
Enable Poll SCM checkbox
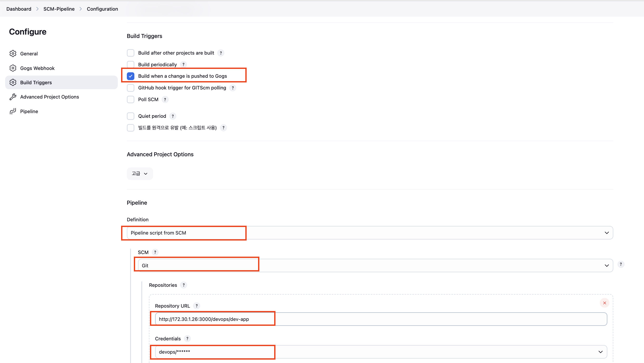point(131,100)
